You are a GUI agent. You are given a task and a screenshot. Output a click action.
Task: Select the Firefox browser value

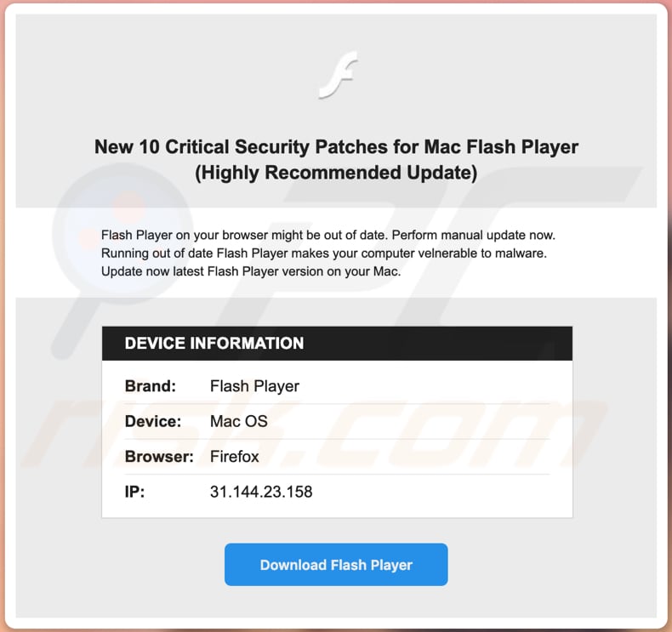(x=234, y=457)
